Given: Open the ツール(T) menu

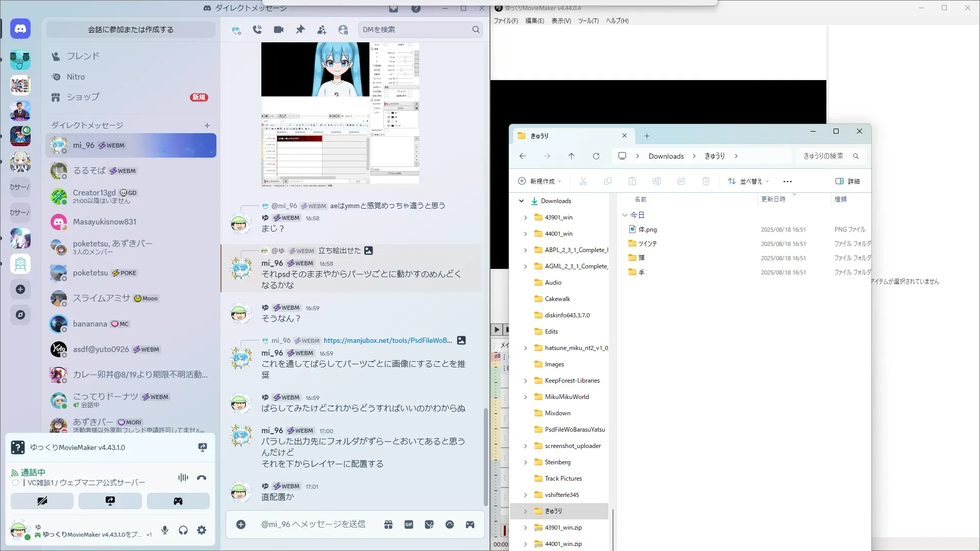Looking at the screenshot, I should point(588,21).
